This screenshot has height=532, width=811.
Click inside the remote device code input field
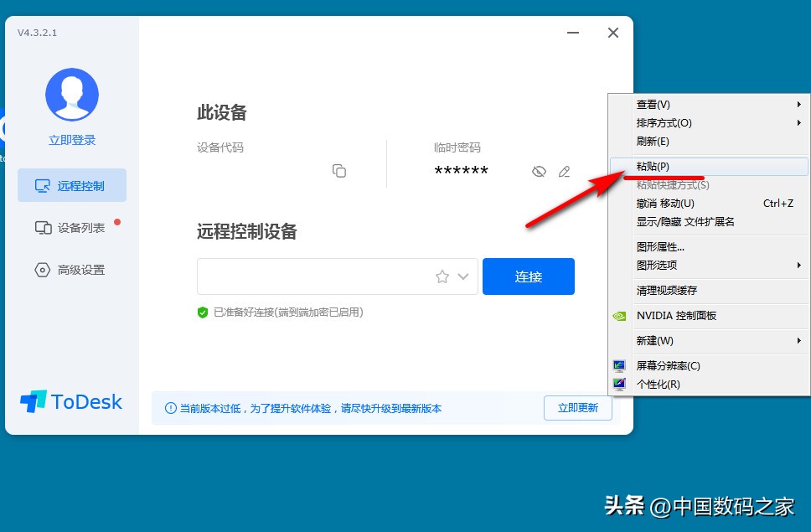coord(335,276)
